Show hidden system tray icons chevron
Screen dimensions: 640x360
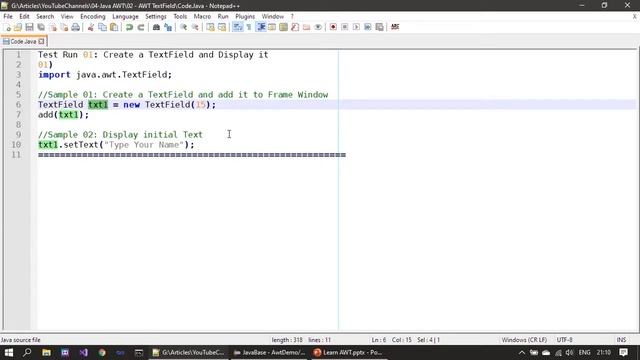pos(521,352)
